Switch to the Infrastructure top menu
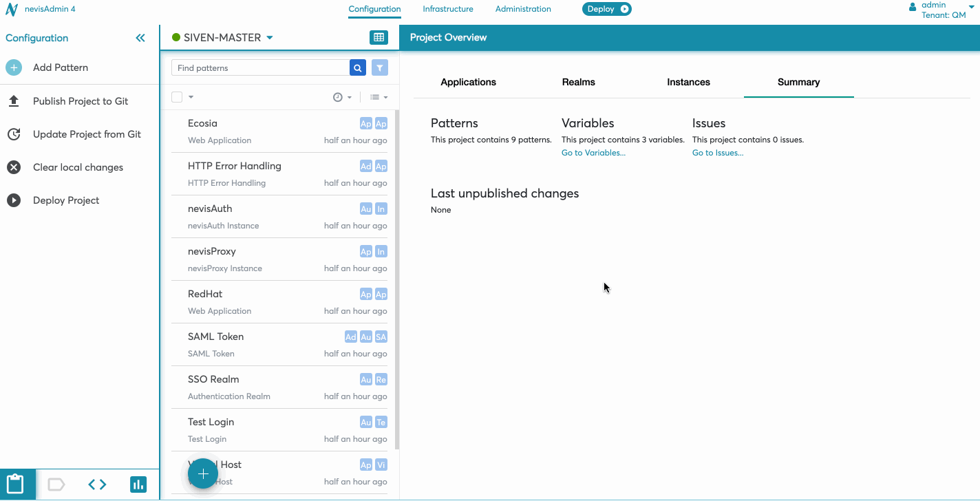 tap(448, 10)
